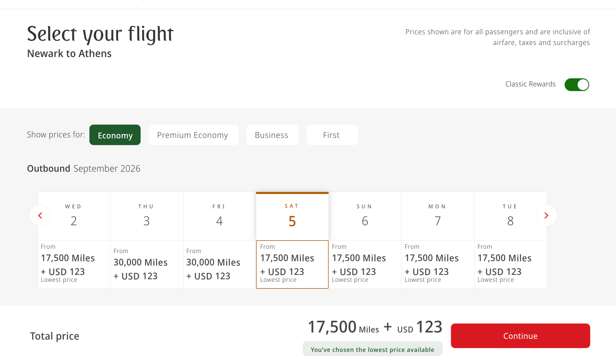Select Tuesday 8 date card
Screen dimensions: 616x364
pos(510,216)
